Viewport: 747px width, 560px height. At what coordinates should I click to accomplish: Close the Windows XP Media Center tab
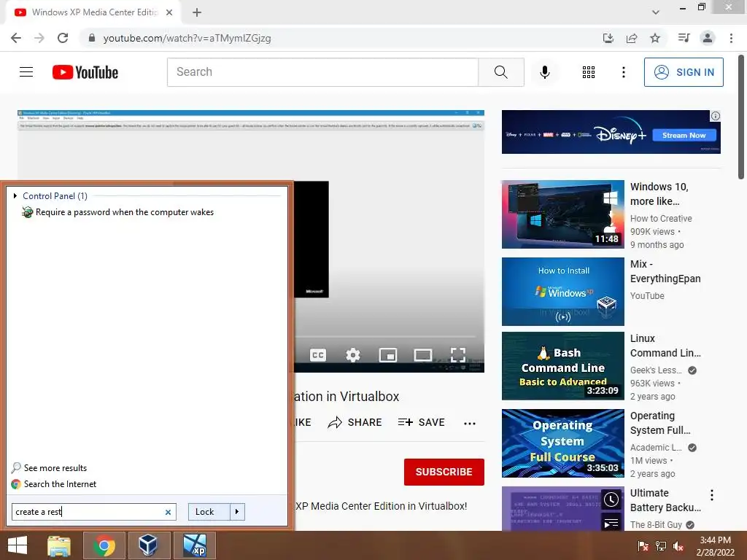pos(169,12)
